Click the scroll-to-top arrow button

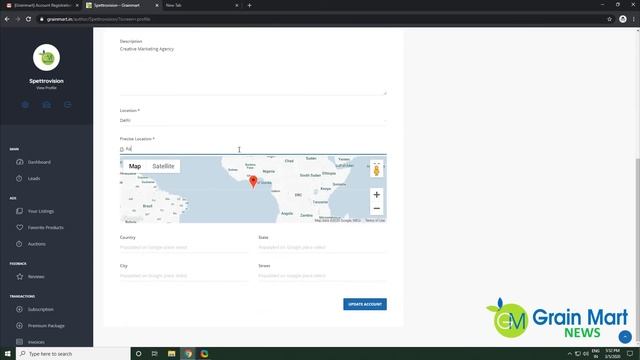coord(625,337)
